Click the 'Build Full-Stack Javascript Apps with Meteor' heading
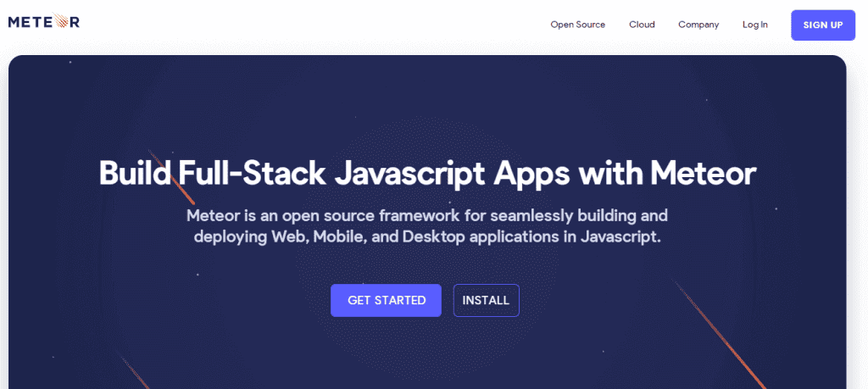 pos(427,173)
